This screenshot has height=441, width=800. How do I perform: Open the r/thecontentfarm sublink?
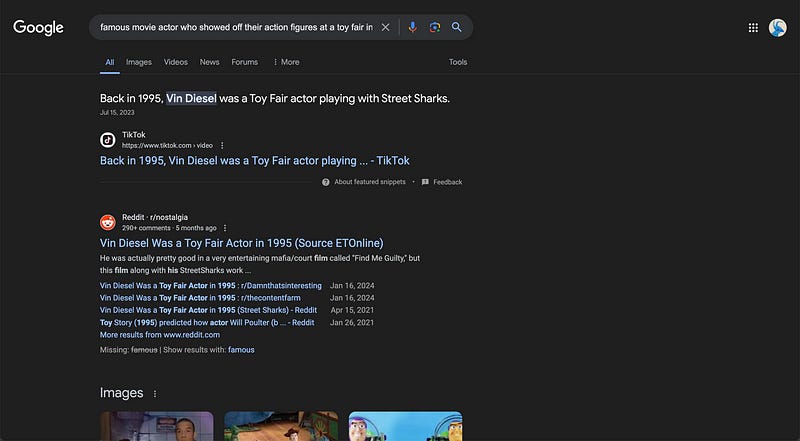tap(200, 298)
